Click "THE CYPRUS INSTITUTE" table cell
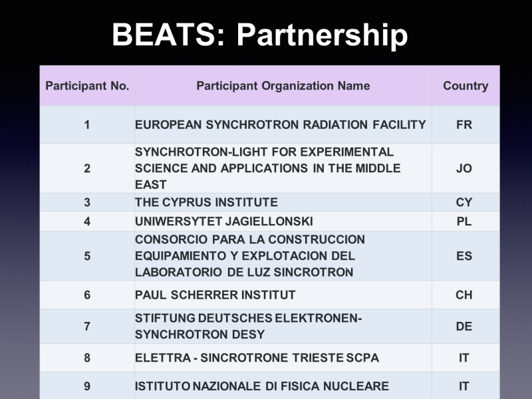532x399 pixels. 206,202
